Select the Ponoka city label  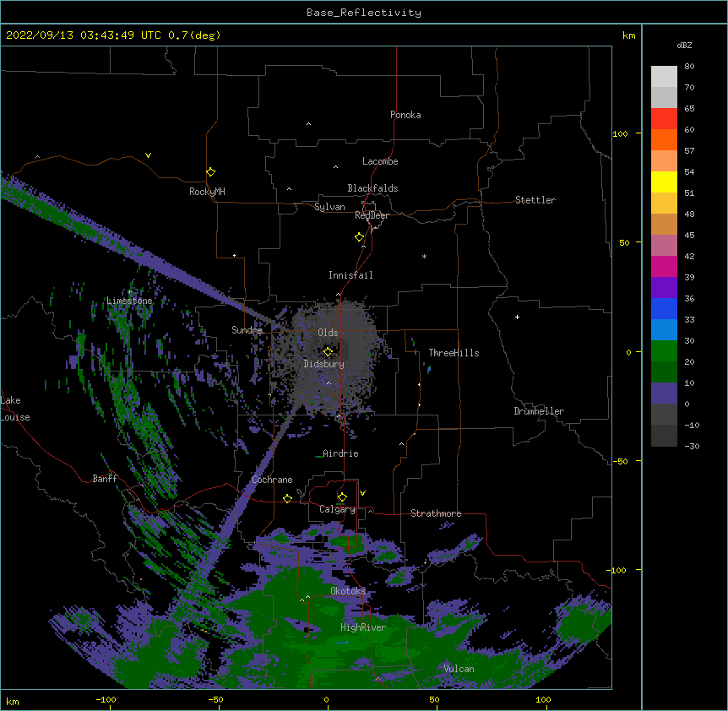tap(405, 115)
